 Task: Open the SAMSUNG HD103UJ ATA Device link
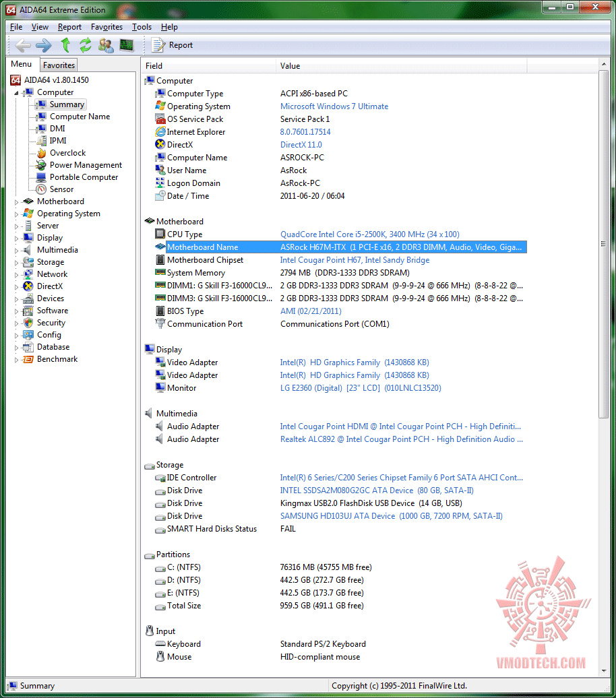pos(391,516)
